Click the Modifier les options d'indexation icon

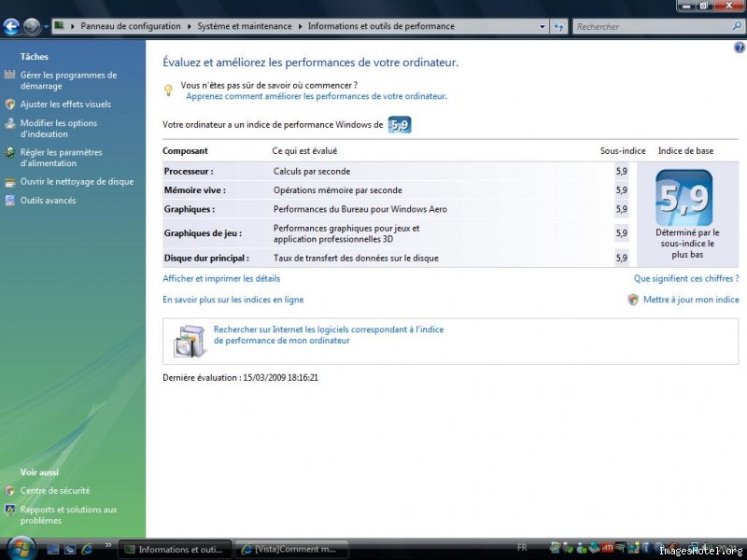[10, 123]
